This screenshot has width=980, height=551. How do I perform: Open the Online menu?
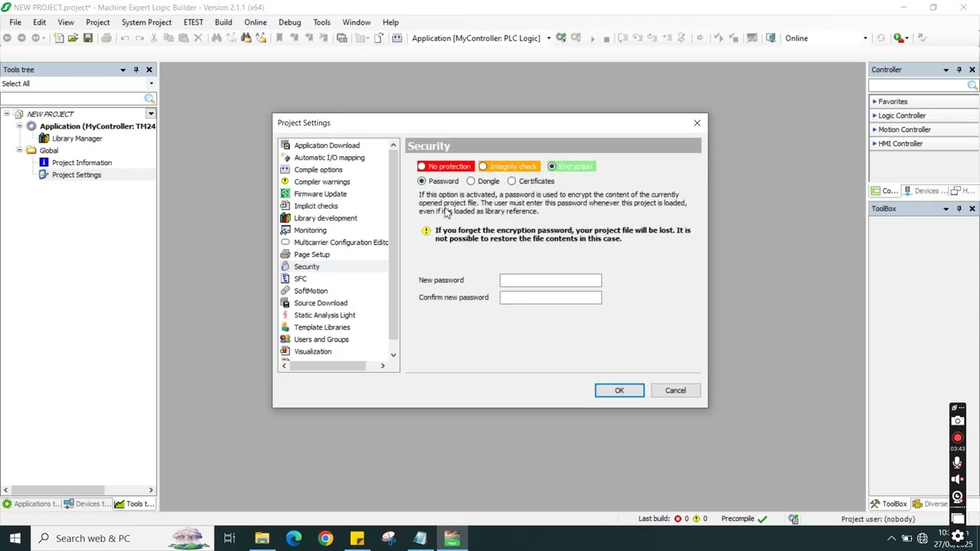point(256,22)
